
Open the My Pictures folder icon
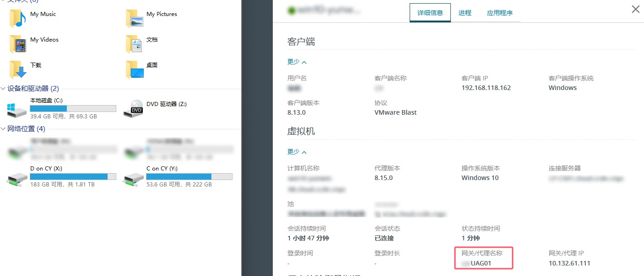[134, 18]
